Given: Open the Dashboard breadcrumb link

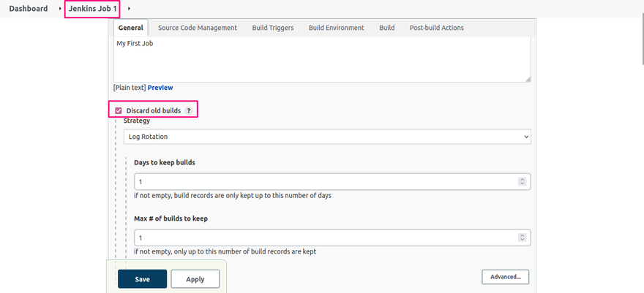Looking at the screenshot, I should pos(29,9).
